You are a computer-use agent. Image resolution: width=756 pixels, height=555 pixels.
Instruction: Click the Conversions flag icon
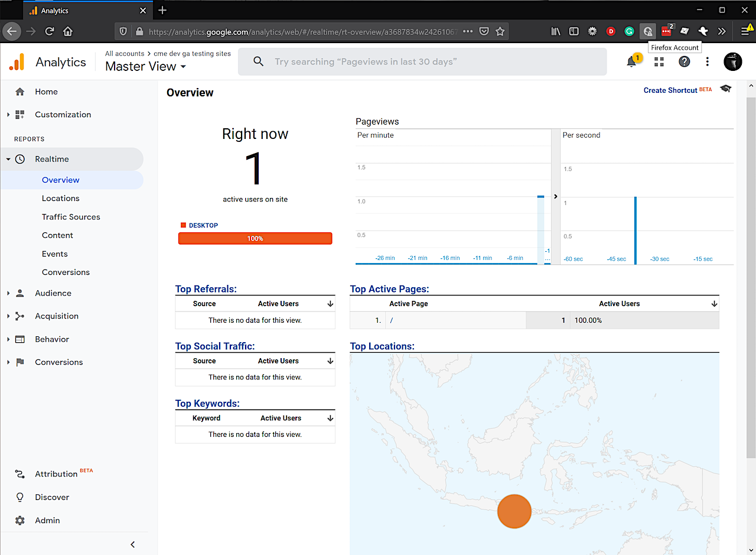pyautogui.click(x=20, y=362)
